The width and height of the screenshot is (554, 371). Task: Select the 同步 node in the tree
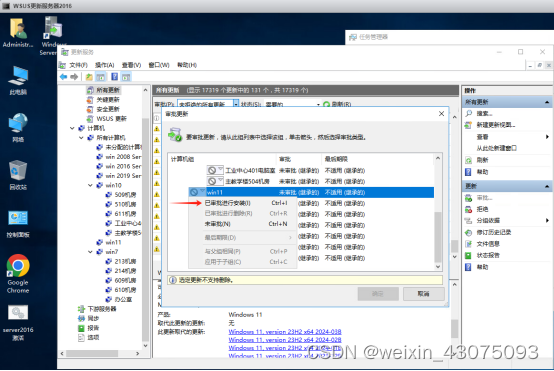point(93,318)
